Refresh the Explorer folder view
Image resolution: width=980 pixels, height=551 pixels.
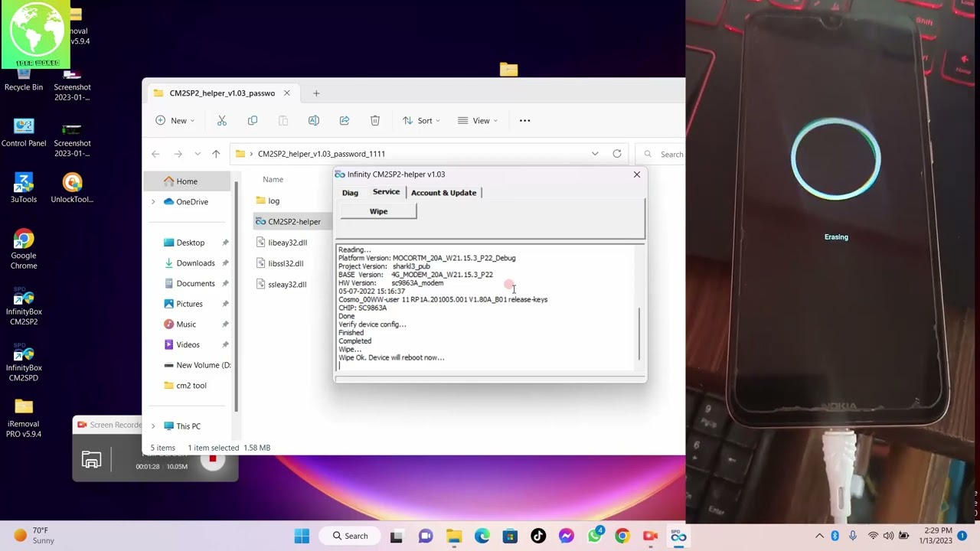coord(617,154)
